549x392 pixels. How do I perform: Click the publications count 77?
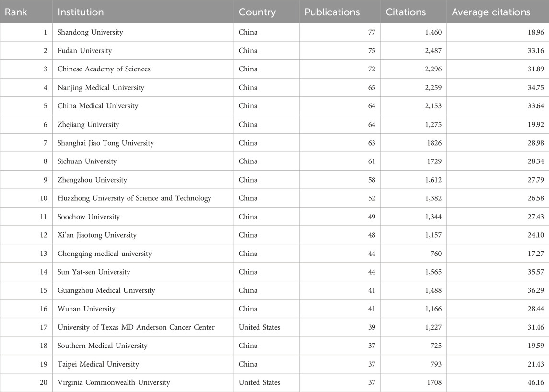(372, 32)
